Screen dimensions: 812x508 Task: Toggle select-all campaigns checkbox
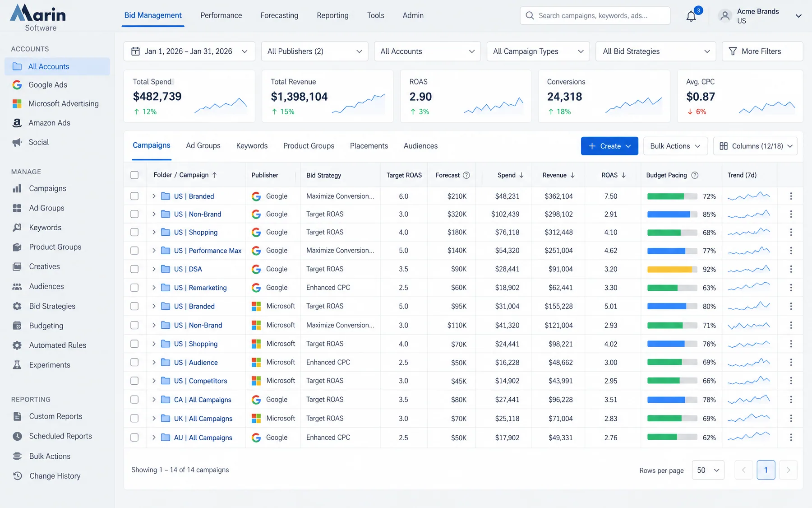[x=134, y=175]
